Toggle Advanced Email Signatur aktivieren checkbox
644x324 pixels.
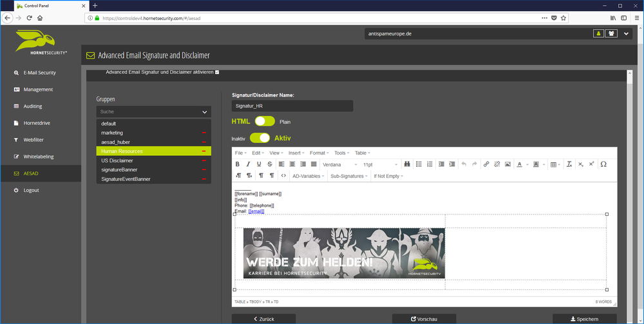tap(217, 72)
